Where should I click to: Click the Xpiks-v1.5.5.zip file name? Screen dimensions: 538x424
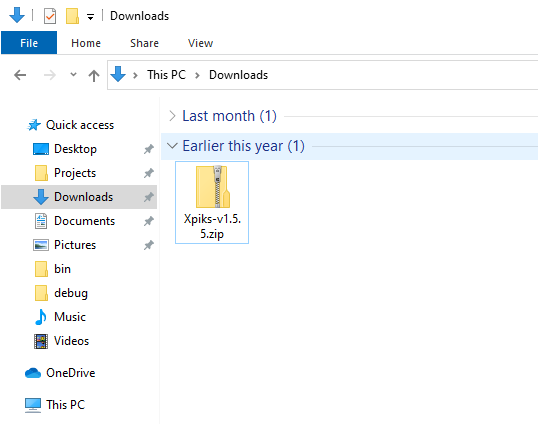point(212,226)
